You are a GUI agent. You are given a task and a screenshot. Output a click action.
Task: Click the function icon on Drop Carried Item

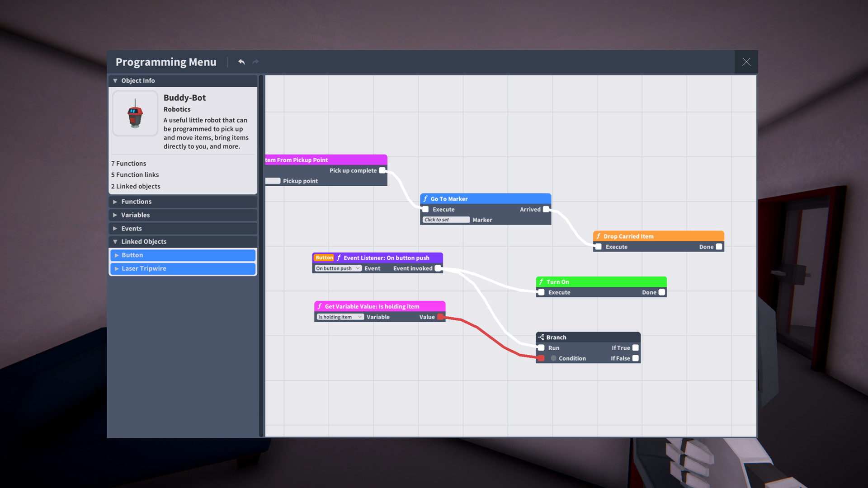(x=599, y=236)
